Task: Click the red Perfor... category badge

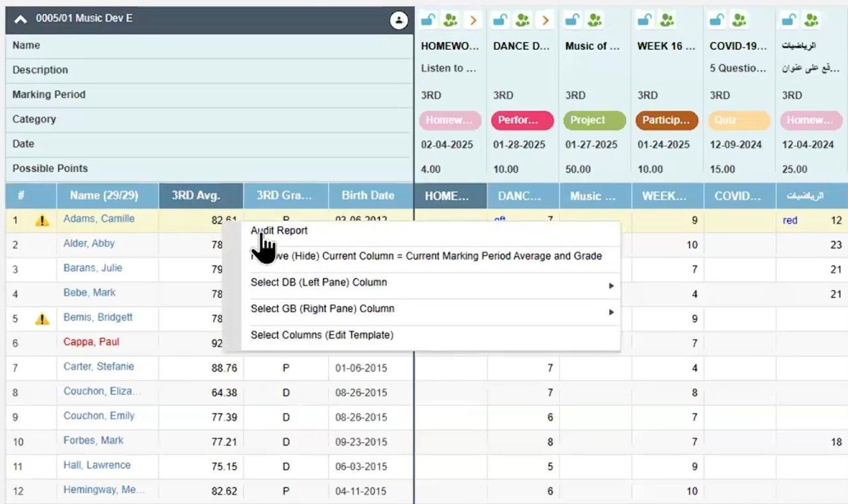Action: (522, 120)
